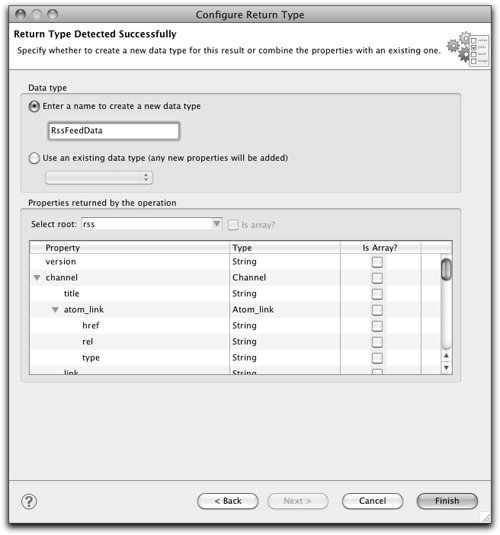Click the gears wizard banner icon
500x535 pixels.
(x=468, y=49)
